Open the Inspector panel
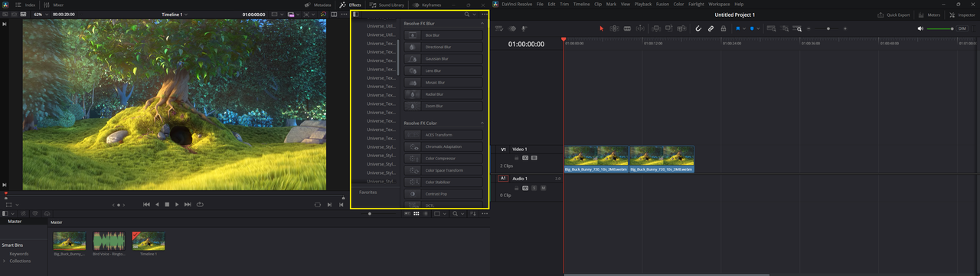The width and height of the screenshot is (980, 276). (962, 15)
